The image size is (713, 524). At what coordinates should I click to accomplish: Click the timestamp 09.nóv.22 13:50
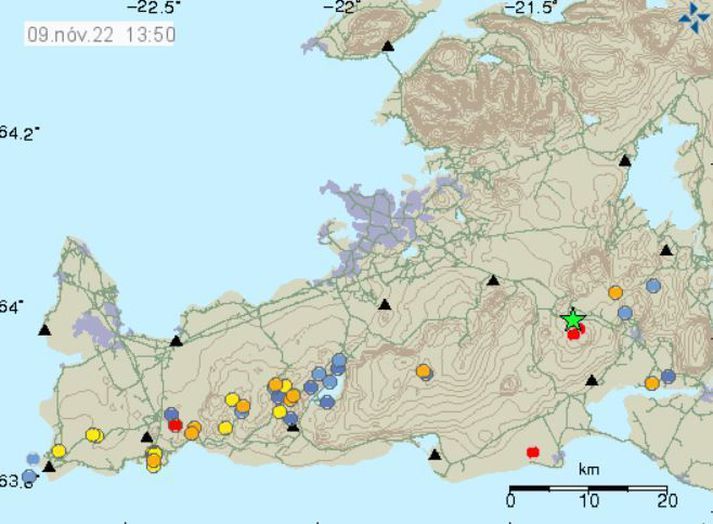pyautogui.click(x=100, y=35)
